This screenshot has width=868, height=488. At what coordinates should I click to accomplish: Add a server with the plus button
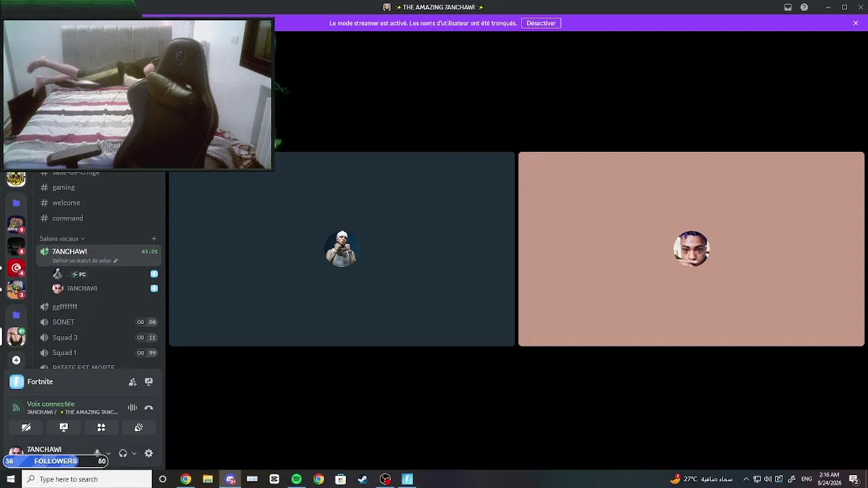point(16,360)
